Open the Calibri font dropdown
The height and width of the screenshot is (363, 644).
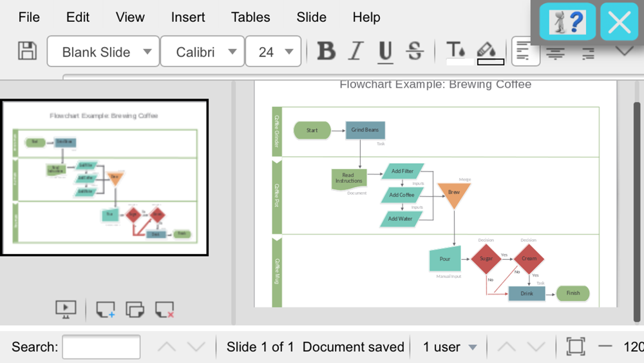(202, 52)
